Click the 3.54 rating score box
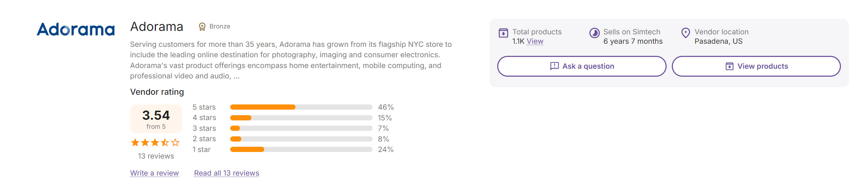 [x=156, y=119]
